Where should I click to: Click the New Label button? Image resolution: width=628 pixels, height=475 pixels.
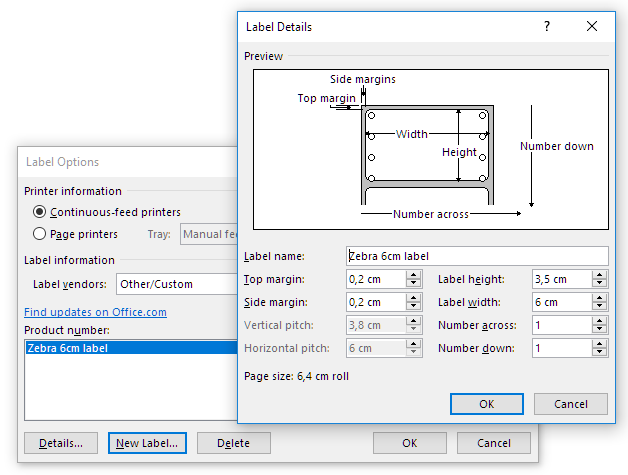click(x=147, y=443)
